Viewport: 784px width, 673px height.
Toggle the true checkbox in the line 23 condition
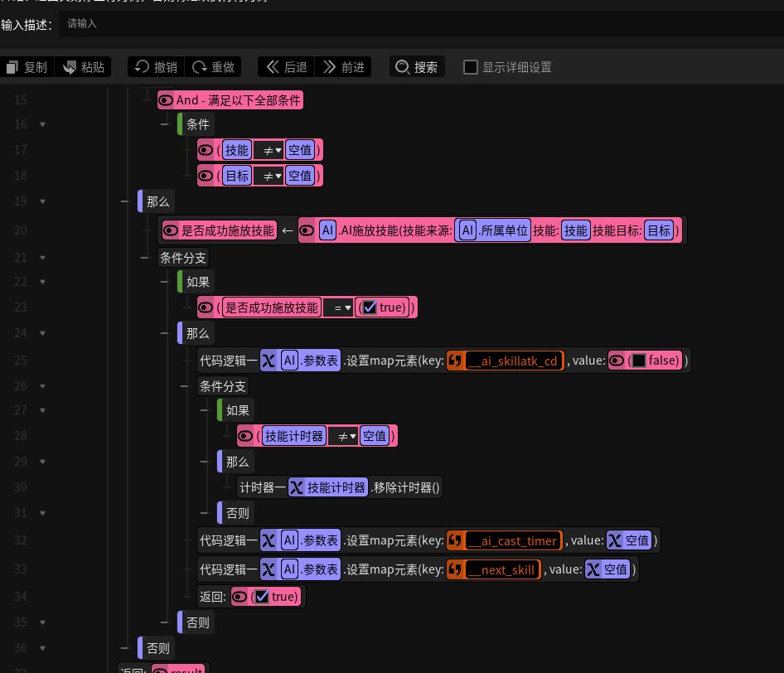click(370, 307)
